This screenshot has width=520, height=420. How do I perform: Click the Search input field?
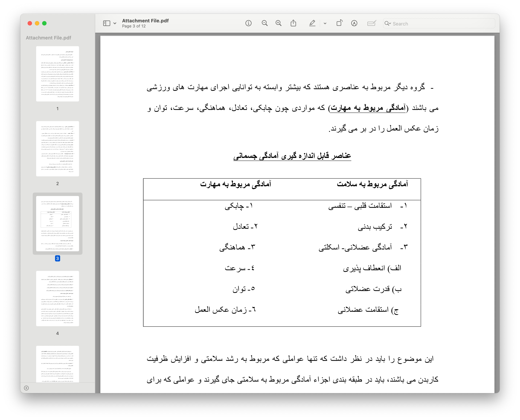(x=439, y=23)
